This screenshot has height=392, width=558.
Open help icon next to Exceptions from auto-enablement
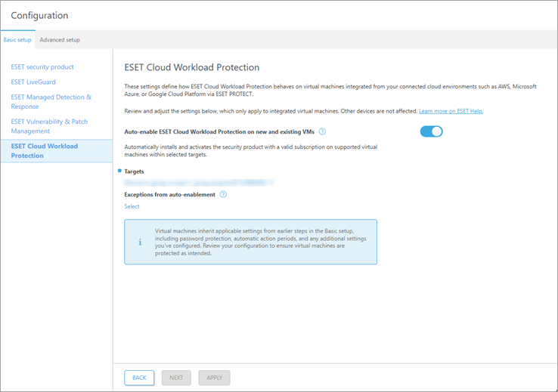pos(223,194)
